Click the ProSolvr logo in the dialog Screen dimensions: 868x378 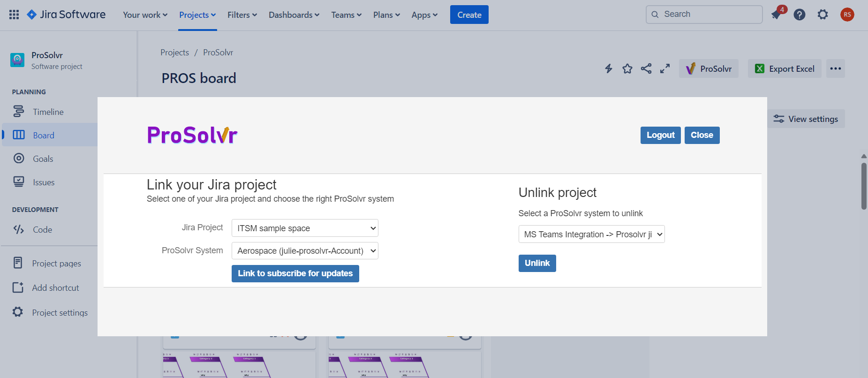pos(192,135)
